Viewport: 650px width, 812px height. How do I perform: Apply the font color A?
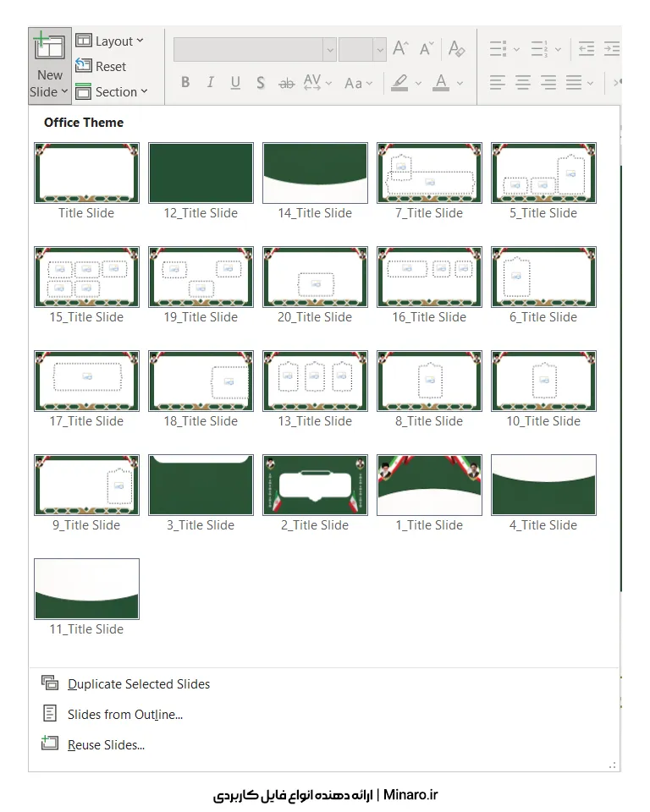441,82
